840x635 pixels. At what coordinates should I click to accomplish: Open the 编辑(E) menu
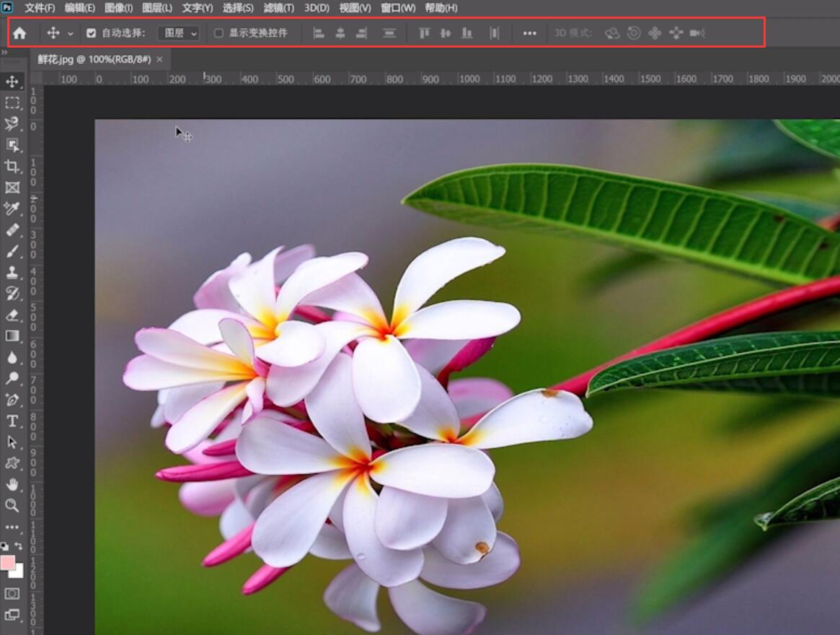[x=80, y=8]
